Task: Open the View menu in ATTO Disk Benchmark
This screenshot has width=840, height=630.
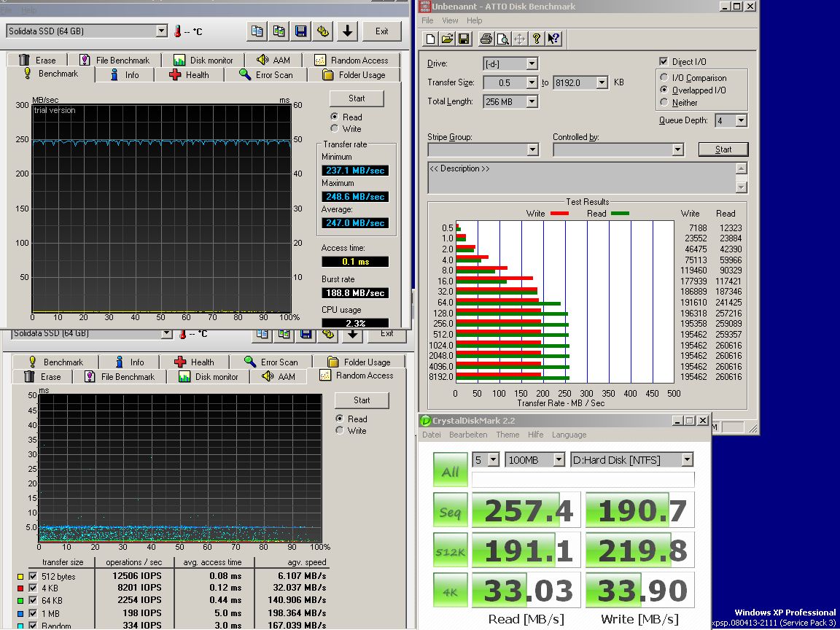Action: pyautogui.click(x=450, y=20)
